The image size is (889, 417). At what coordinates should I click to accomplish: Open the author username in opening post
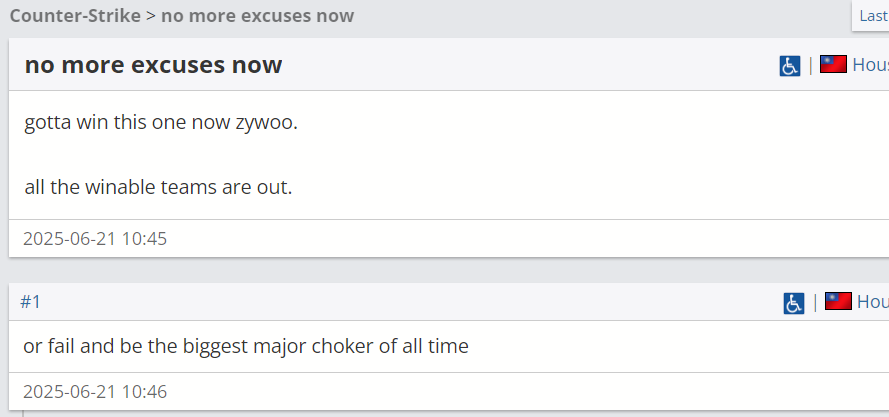[x=870, y=65]
